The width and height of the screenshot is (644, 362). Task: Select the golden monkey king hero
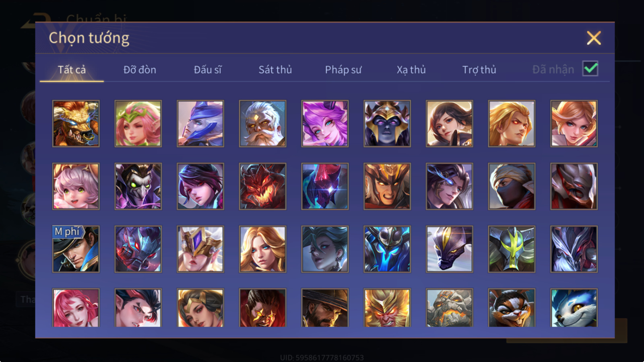click(387, 308)
